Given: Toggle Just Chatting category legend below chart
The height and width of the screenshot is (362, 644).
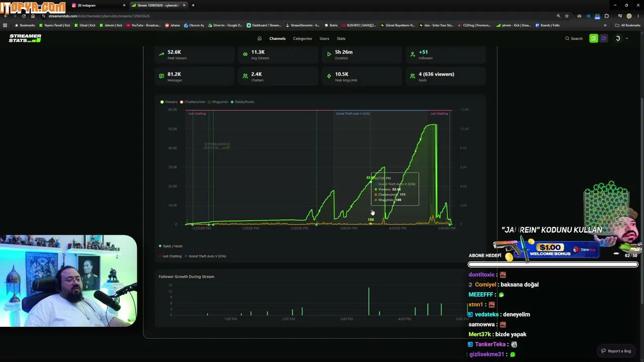Looking at the screenshot, I should tap(170, 256).
